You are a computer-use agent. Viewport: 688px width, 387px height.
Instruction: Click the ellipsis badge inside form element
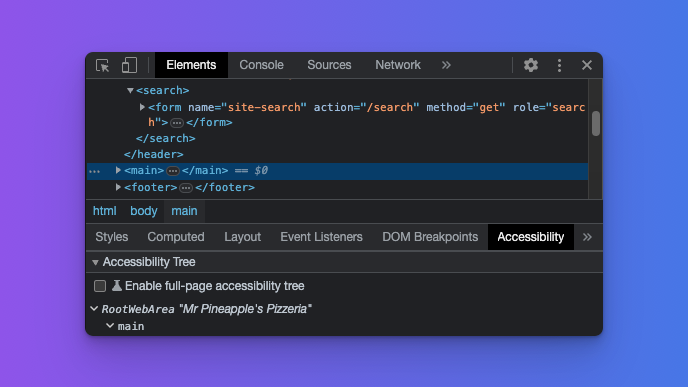click(177, 123)
